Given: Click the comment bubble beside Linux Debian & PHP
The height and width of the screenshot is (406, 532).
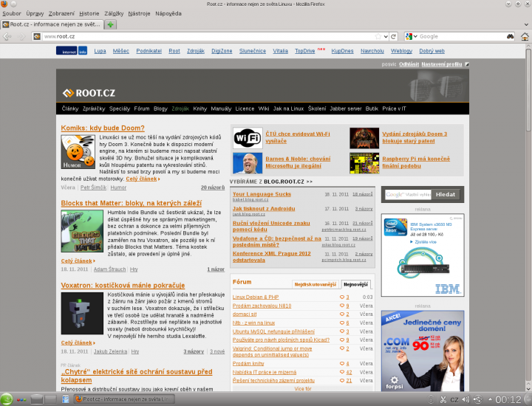Looking at the screenshot, I should pos(341,297).
